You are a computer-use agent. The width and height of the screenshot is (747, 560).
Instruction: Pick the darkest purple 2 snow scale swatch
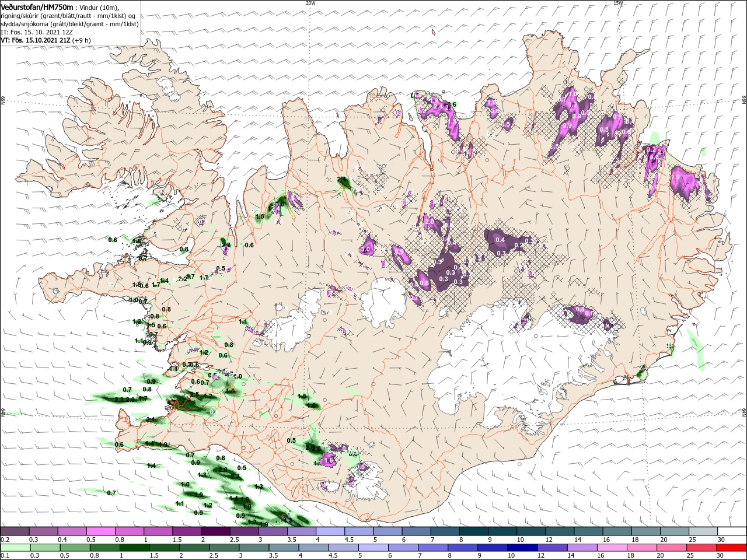(x=215, y=531)
